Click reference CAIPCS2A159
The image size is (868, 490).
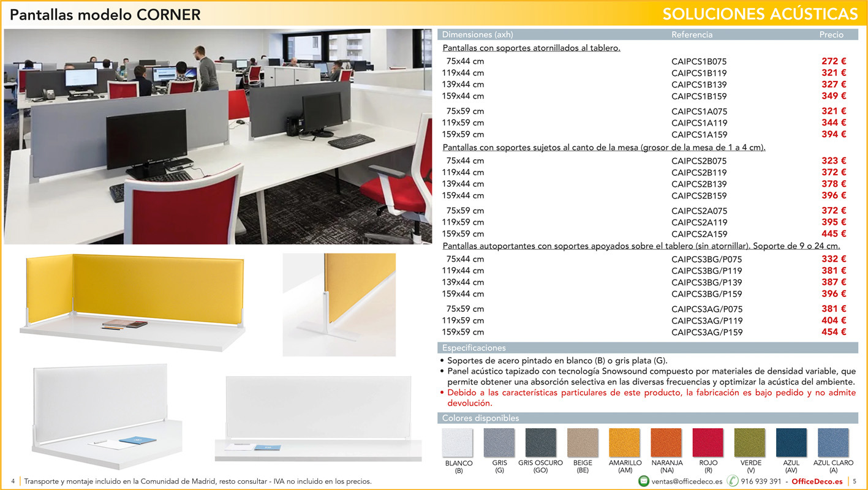point(699,235)
